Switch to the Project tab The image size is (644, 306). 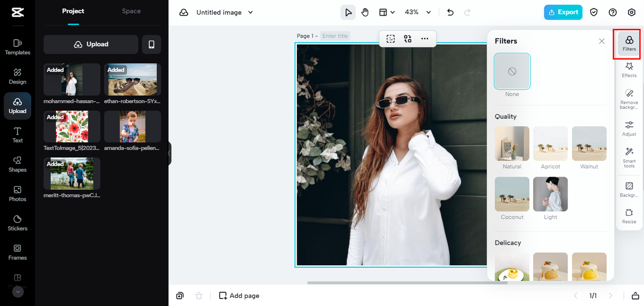coord(73,11)
